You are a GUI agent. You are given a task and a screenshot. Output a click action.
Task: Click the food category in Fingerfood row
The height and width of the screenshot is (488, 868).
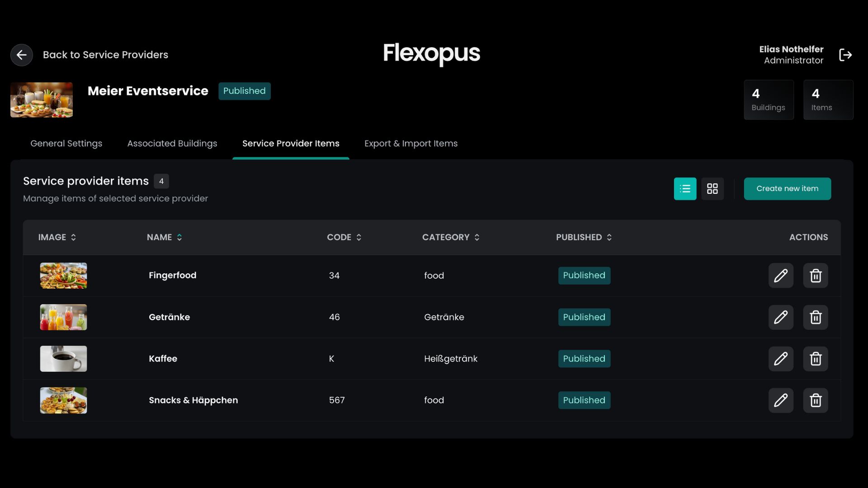click(x=434, y=276)
